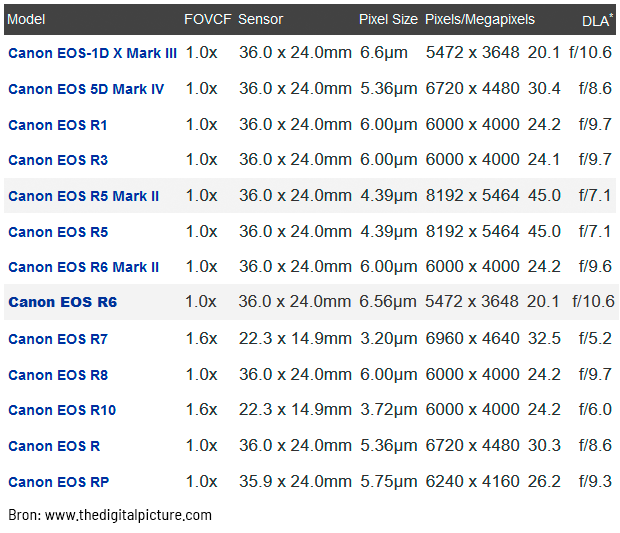Click the Model column header
Image resolution: width=620 pixels, height=533 pixels.
[26, 19]
